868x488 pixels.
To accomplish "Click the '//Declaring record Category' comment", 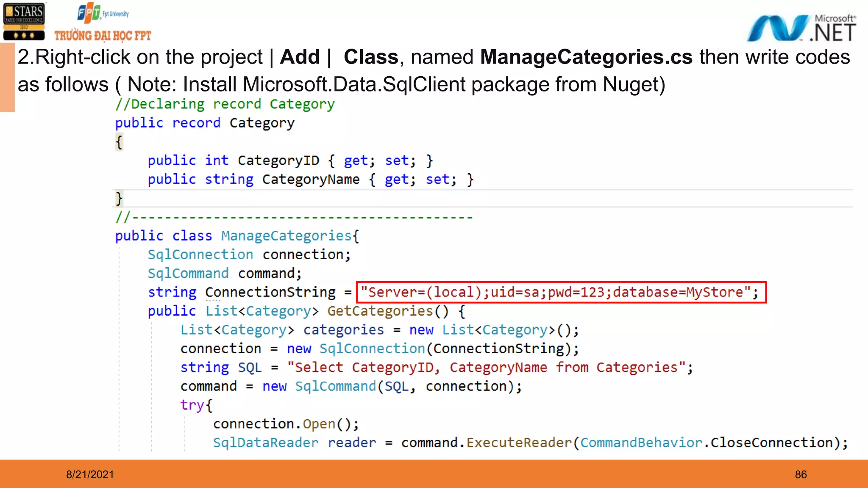I will (x=225, y=104).
